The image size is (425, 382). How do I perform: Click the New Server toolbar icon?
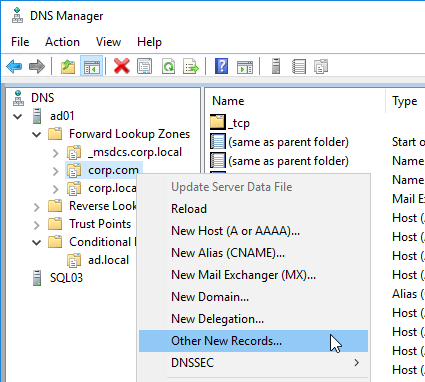click(x=276, y=66)
